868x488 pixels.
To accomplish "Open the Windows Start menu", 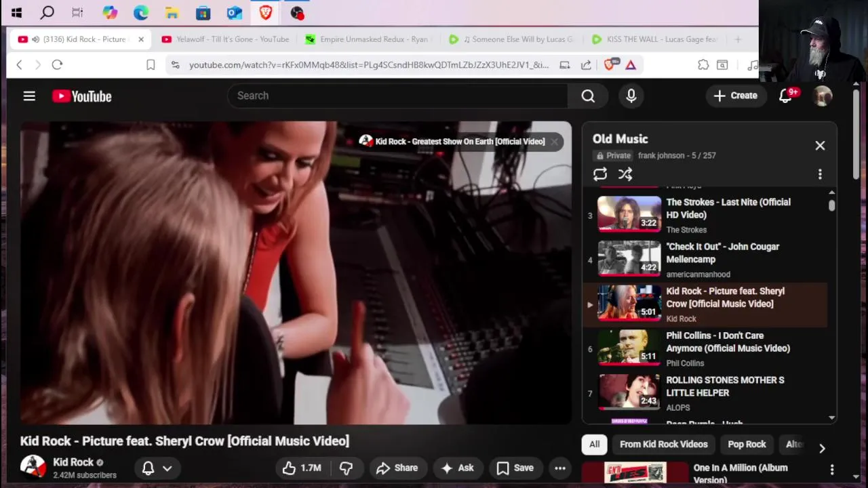I will tap(16, 12).
